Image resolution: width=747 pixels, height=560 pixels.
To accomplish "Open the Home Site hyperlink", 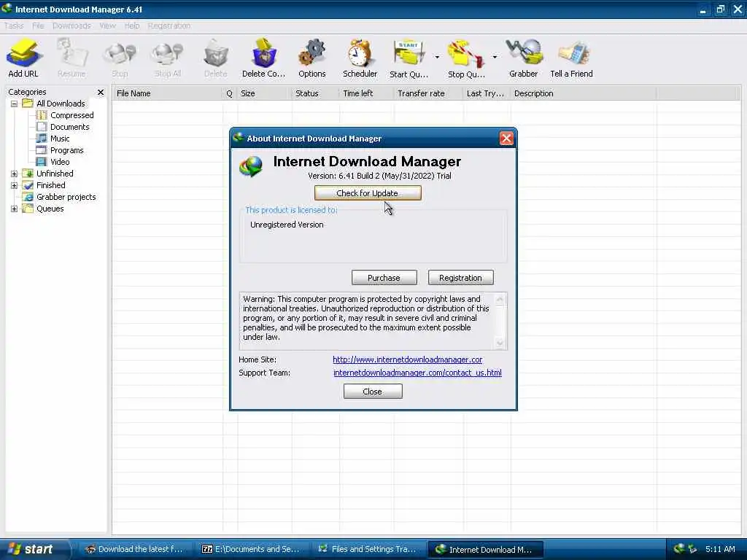I will (407, 359).
